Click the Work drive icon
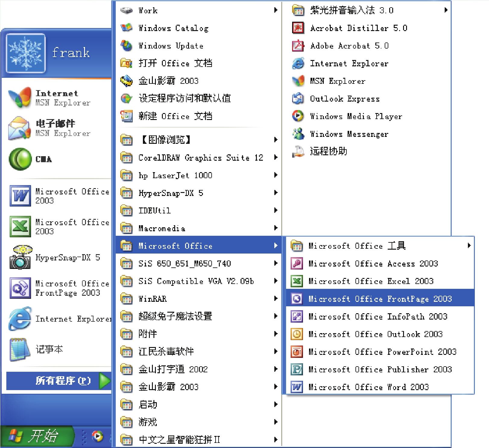Image resolution: width=489 pixels, height=448 pixels. [x=126, y=10]
